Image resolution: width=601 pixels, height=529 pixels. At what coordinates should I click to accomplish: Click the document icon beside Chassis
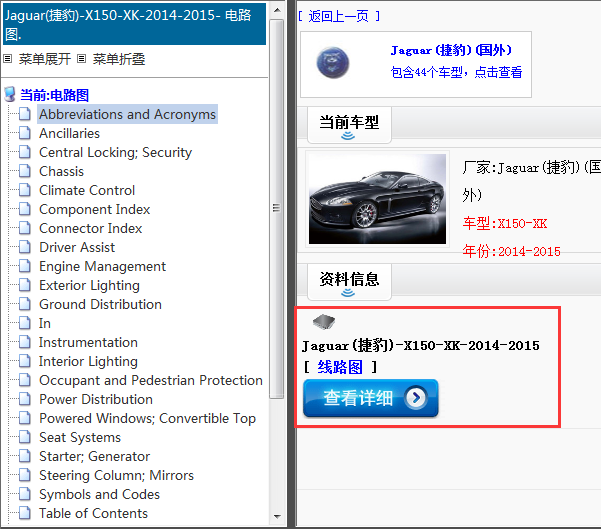pyautogui.click(x=25, y=171)
